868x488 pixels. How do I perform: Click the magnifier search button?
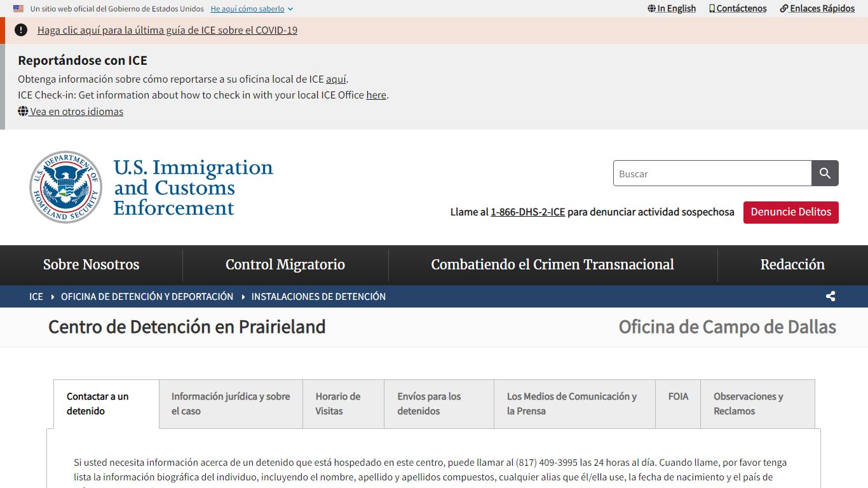click(x=825, y=173)
